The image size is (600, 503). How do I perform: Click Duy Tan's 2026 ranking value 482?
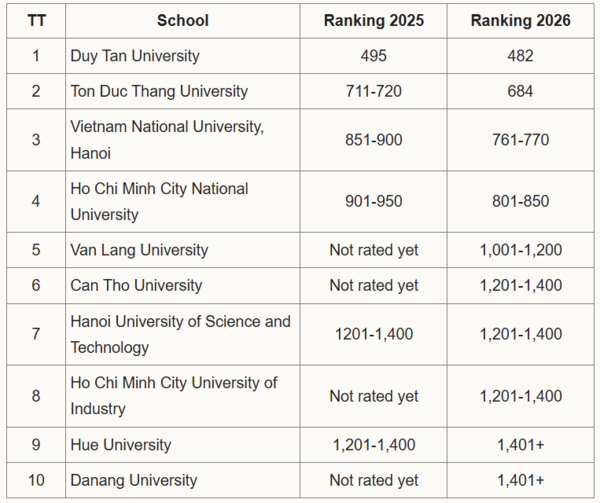pos(520,56)
